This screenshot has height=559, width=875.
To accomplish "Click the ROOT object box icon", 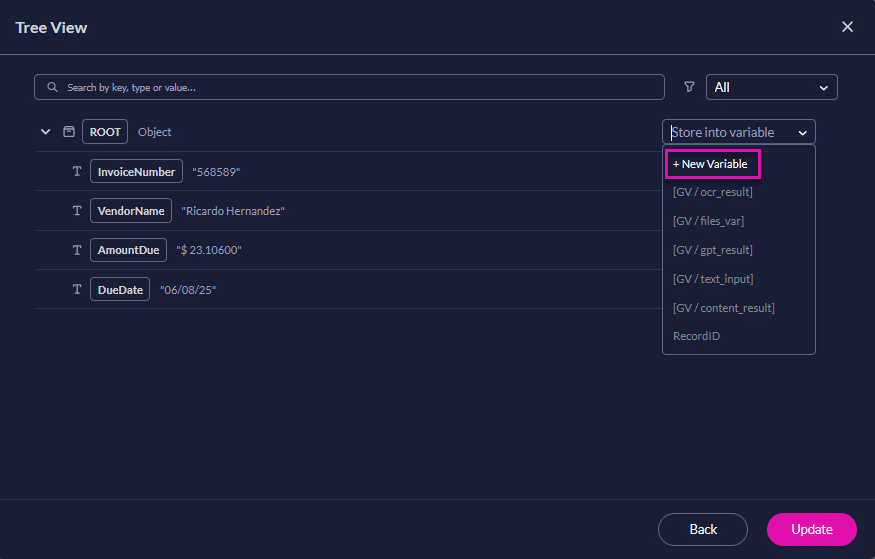I will pos(69,132).
